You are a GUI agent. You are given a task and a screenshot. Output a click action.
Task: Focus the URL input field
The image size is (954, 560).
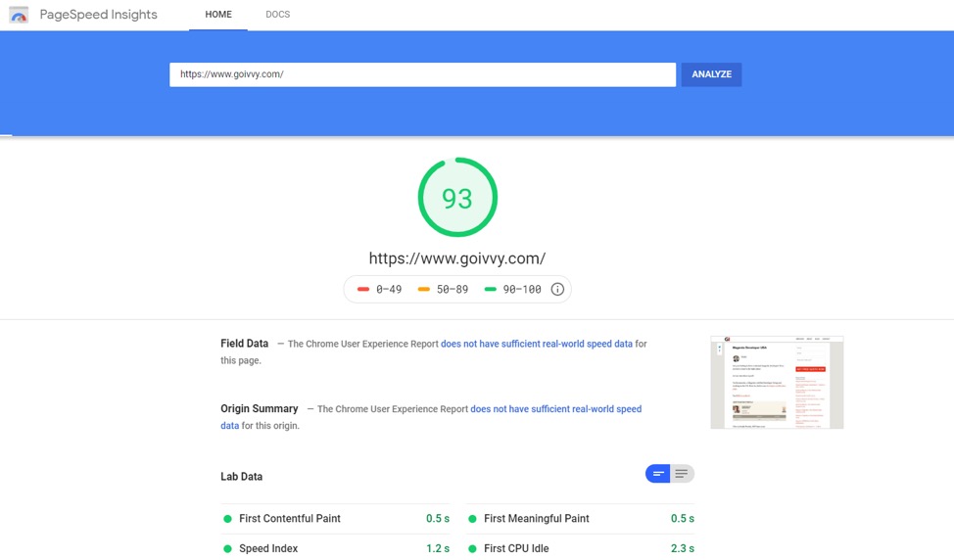pyautogui.click(x=422, y=74)
